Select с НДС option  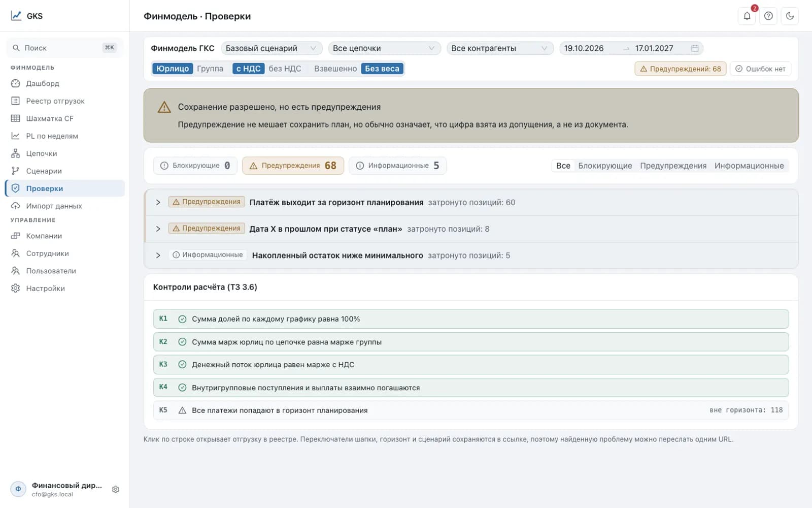(x=248, y=69)
